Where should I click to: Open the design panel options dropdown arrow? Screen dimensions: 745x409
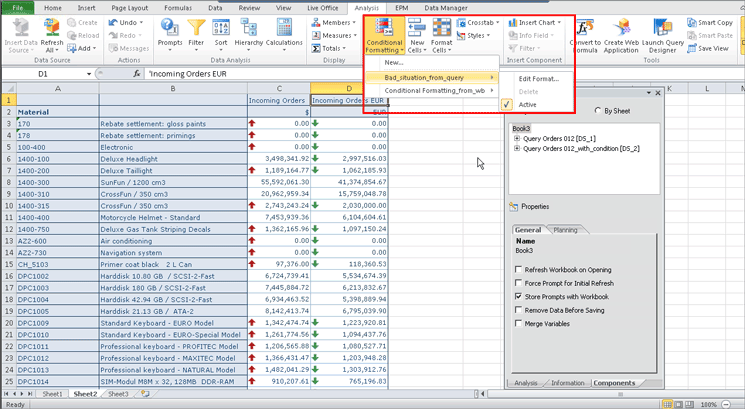[x=649, y=93]
